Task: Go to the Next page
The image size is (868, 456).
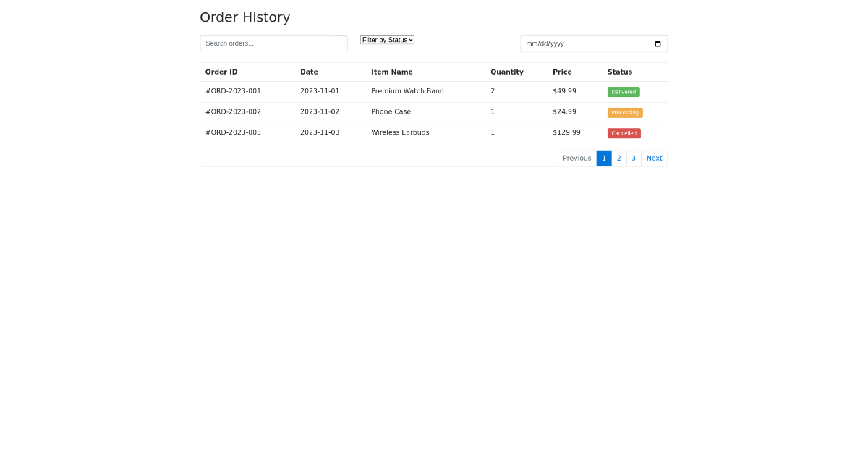Action: click(x=654, y=158)
